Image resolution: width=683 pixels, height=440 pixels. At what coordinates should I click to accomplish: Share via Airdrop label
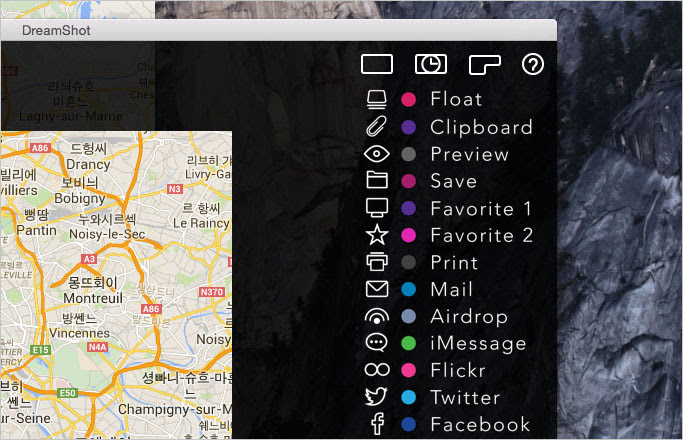coord(469,317)
